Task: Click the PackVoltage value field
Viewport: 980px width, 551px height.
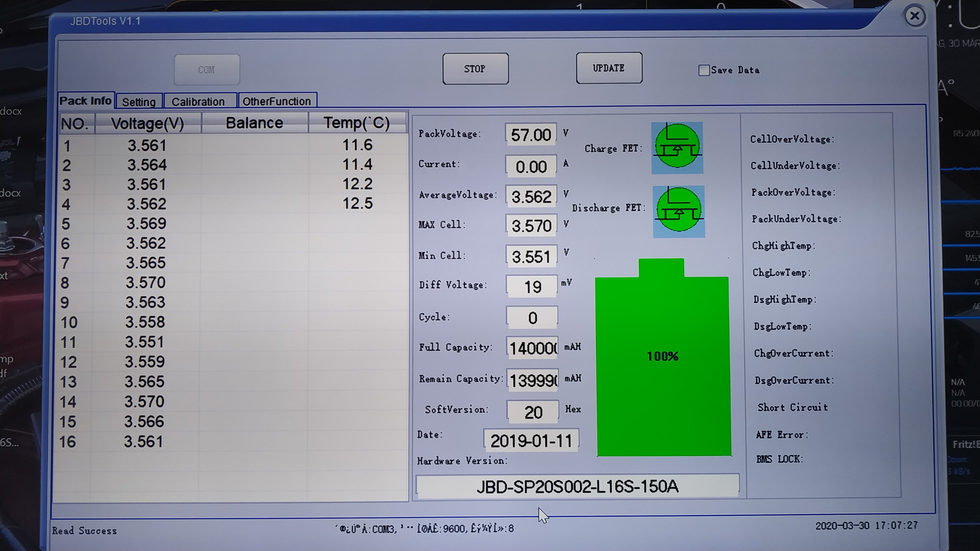Action: [x=531, y=135]
